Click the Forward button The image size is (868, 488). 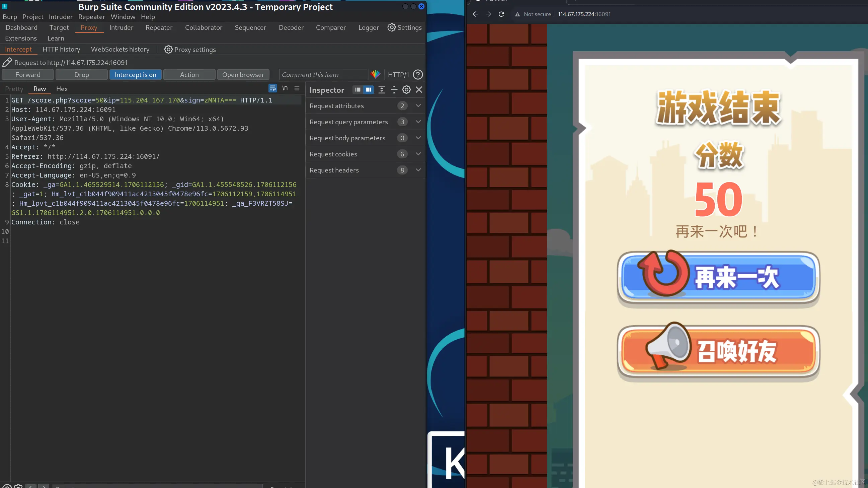28,75
